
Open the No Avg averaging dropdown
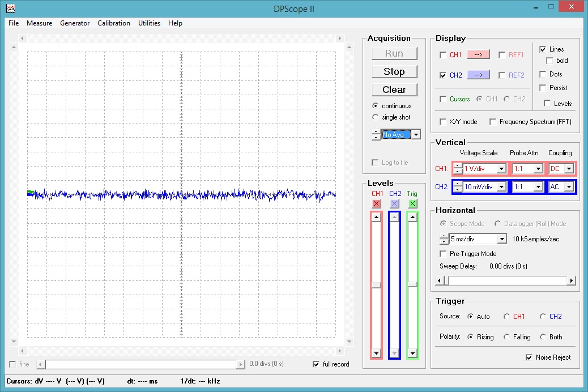point(416,135)
